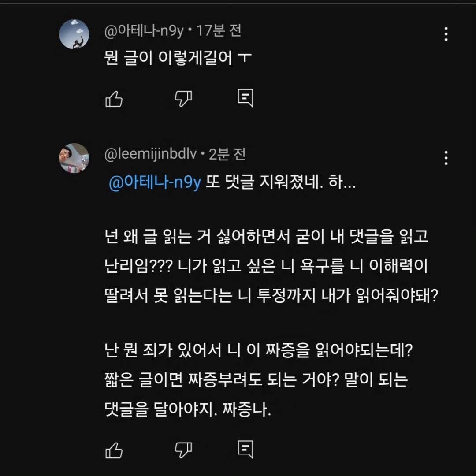476x476 pixels.
Task: Reply to @leemijinbdlv's comment
Action: [x=245, y=449]
